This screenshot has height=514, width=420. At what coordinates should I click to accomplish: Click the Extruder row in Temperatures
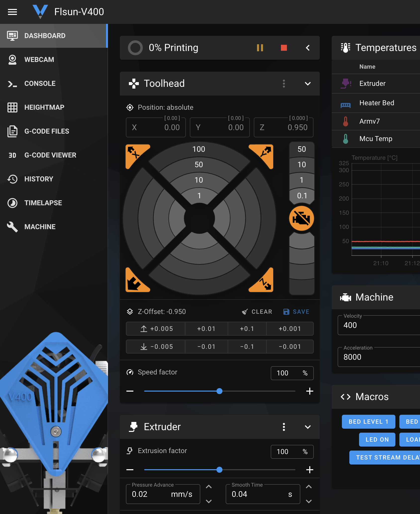[376, 84]
